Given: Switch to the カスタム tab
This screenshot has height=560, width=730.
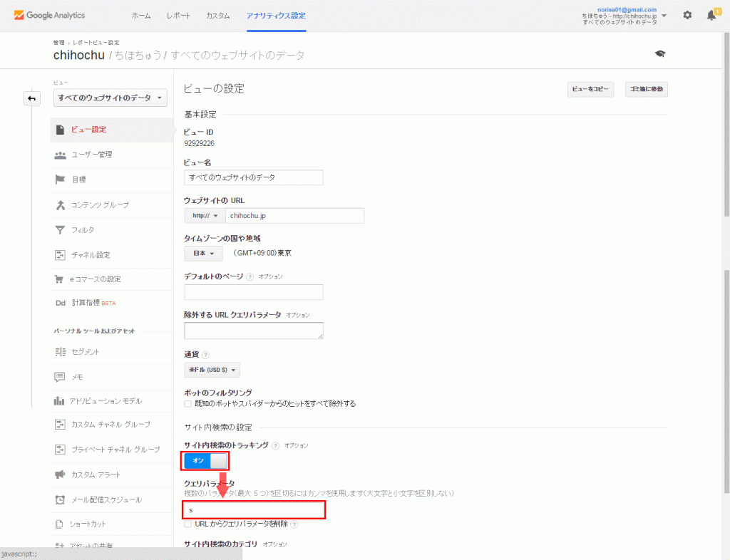Looking at the screenshot, I should coord(217,15).
